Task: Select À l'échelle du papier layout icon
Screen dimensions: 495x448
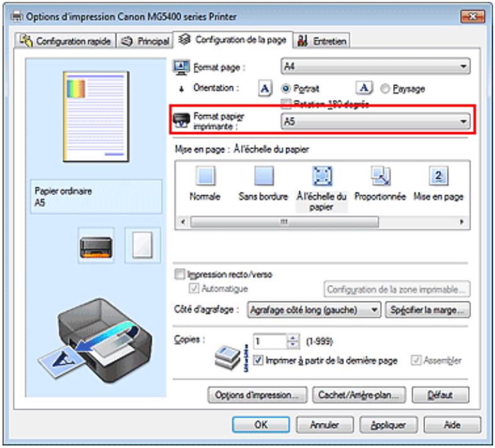Action: click(321, 176)
